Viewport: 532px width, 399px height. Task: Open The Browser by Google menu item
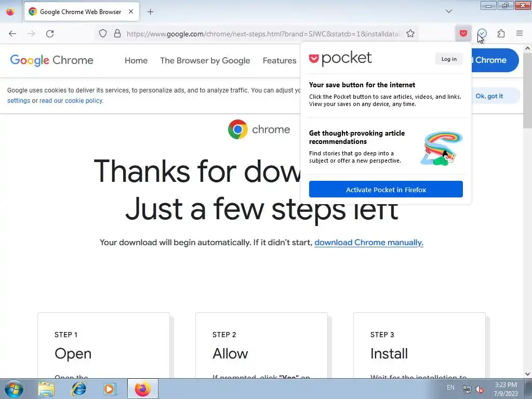(x=205, y=60)
